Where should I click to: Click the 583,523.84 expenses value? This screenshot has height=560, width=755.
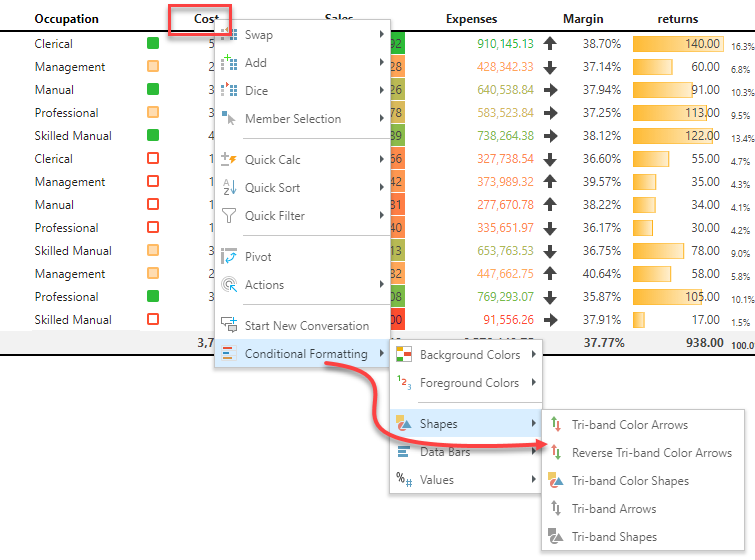(505, 113)
